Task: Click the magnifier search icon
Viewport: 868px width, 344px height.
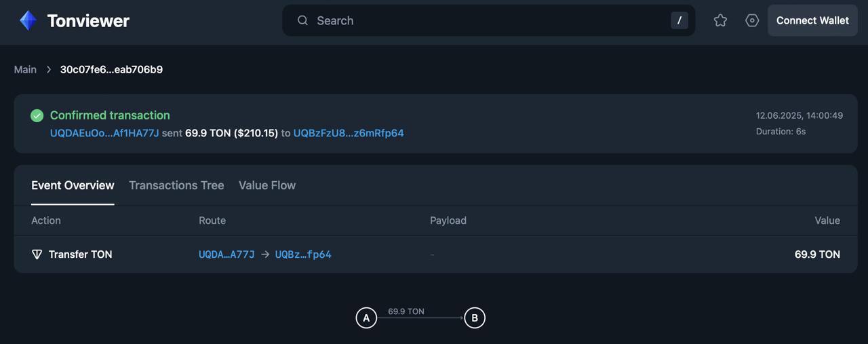Action: [x=303, y=20]
